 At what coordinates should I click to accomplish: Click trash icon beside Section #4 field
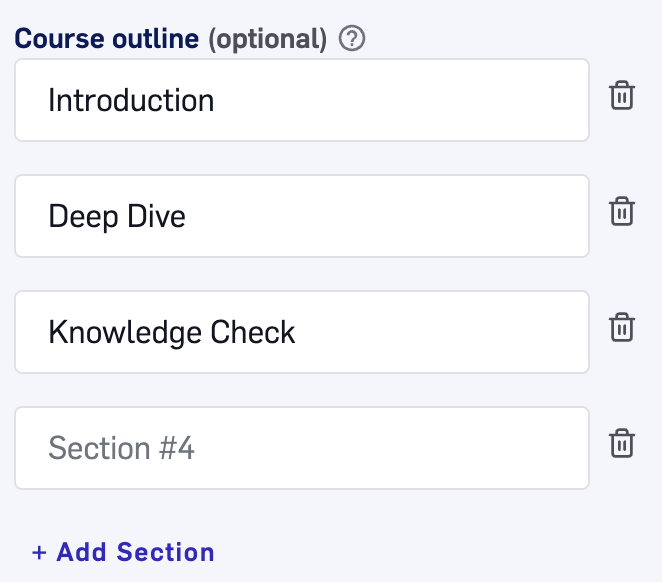(x=622, y=444)
